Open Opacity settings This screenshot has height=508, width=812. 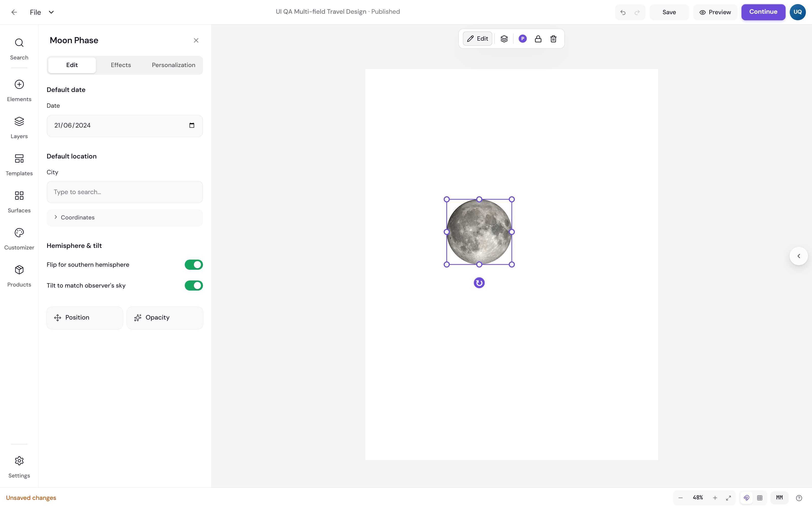[x=165, y=317]
